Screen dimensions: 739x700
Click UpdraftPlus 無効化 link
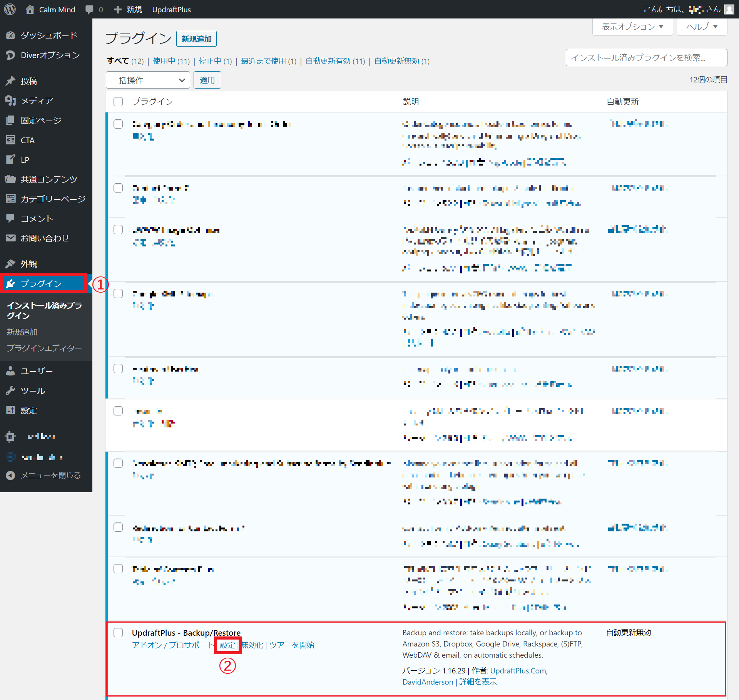252,645
